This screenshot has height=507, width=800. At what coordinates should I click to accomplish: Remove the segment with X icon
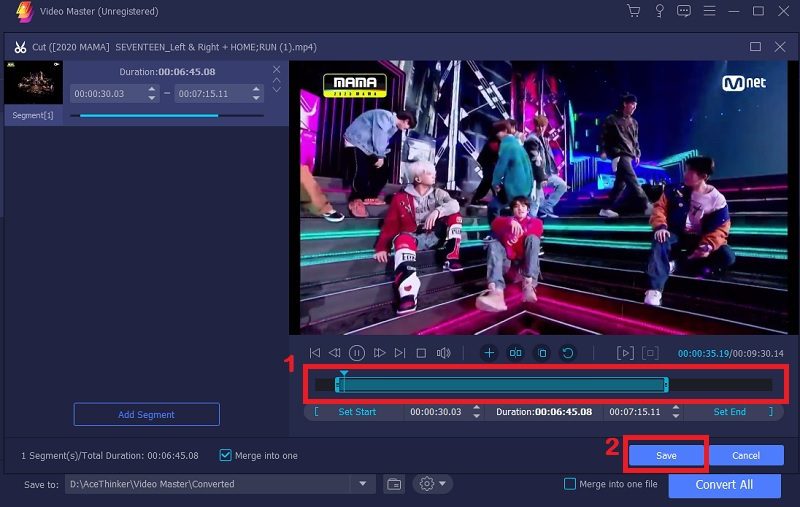(276, 69)
